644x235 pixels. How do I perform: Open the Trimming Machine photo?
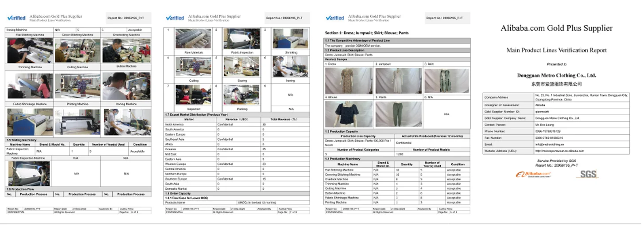pos(30,86)
